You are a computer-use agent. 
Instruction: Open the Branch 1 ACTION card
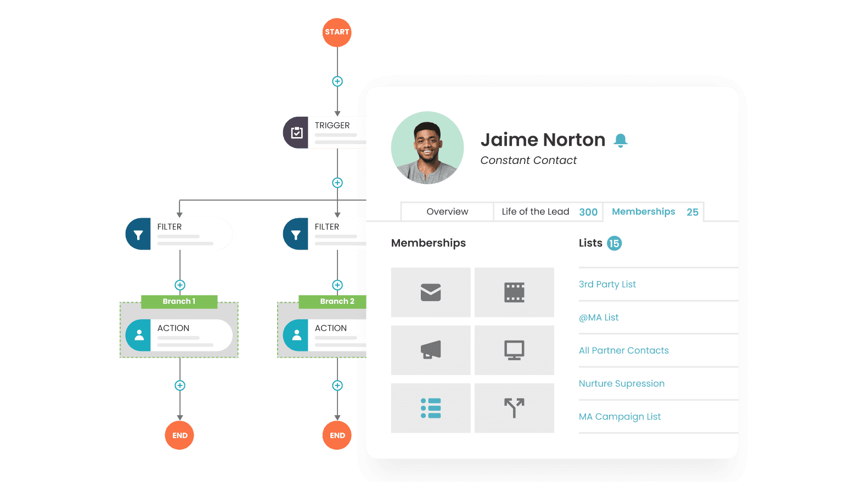[179, 335]
